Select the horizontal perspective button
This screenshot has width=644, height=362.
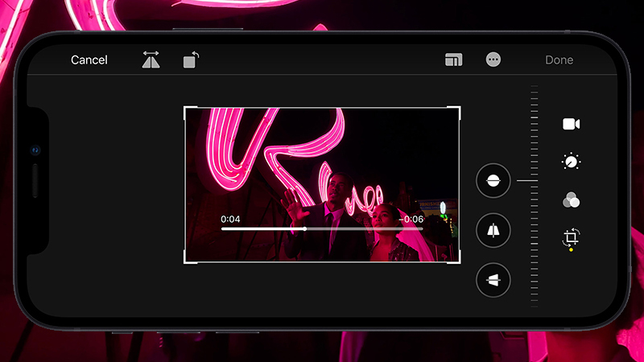pos(493,280)
